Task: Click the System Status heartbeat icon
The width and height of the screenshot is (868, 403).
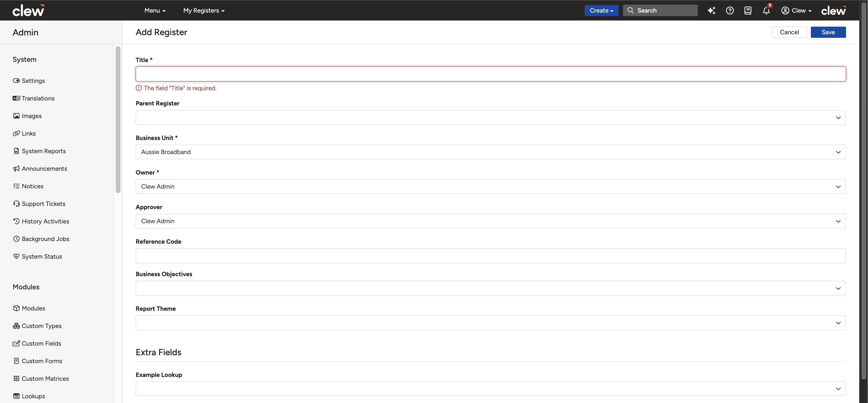Action: [16, 256]
